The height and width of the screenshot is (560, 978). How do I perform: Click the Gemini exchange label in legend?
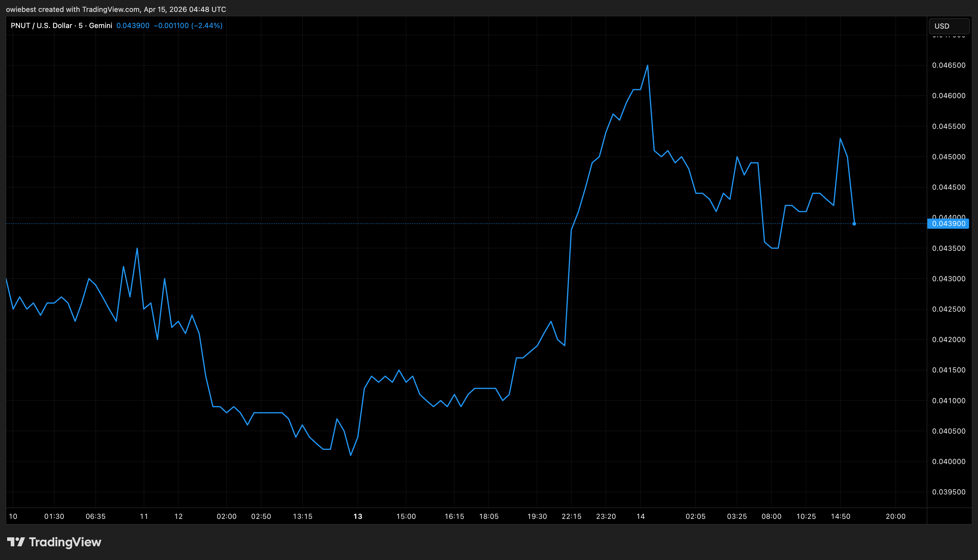click(x=100, y=25)
